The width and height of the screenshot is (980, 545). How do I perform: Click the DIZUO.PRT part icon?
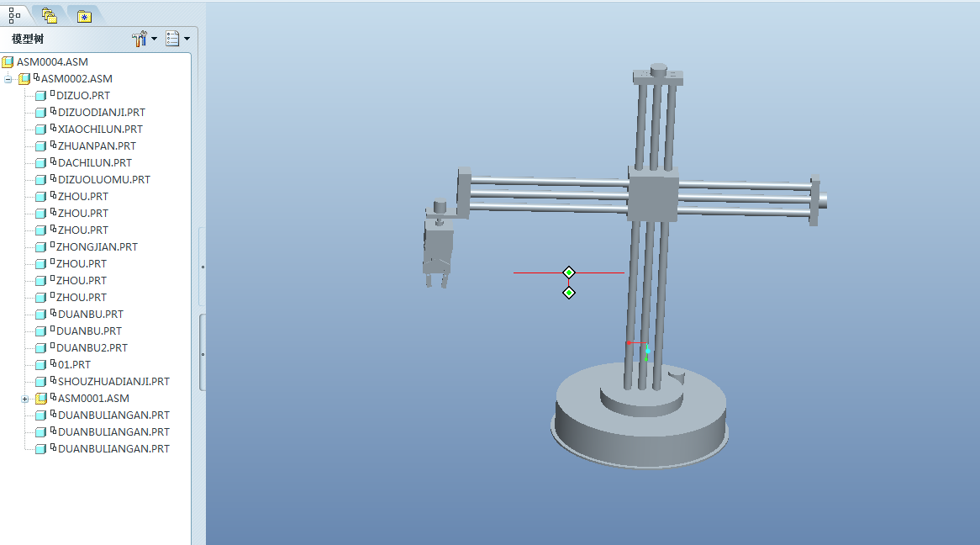(x=40, y=96)
